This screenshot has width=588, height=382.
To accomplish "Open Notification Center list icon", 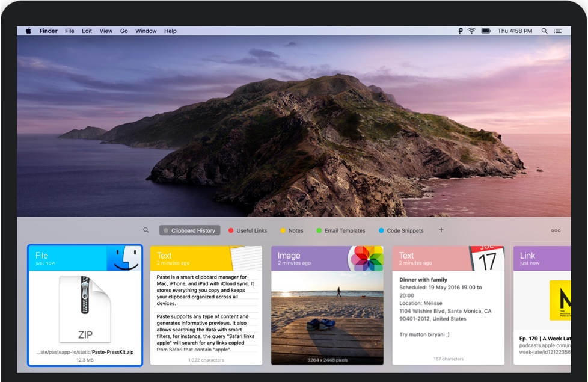I will pos(558,31).
